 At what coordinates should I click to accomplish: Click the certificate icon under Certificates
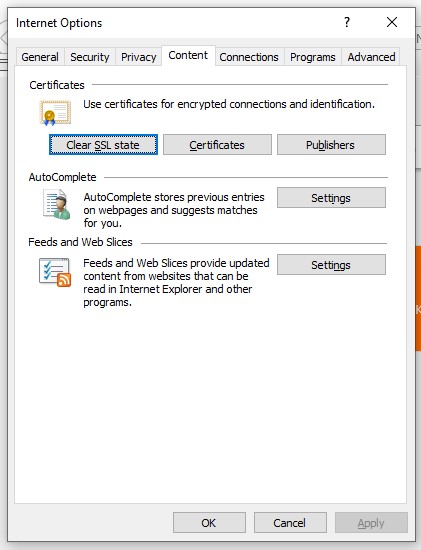point(55,113)
